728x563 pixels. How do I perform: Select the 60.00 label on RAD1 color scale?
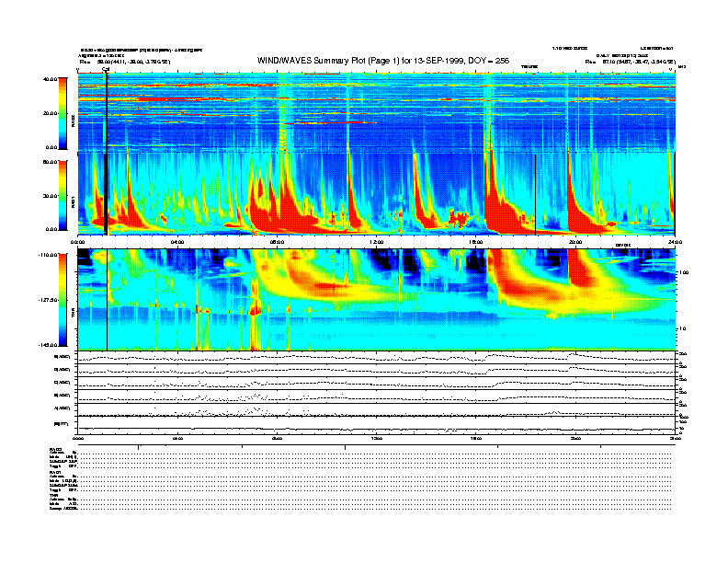pyautogui.click(x=50, y=162)
